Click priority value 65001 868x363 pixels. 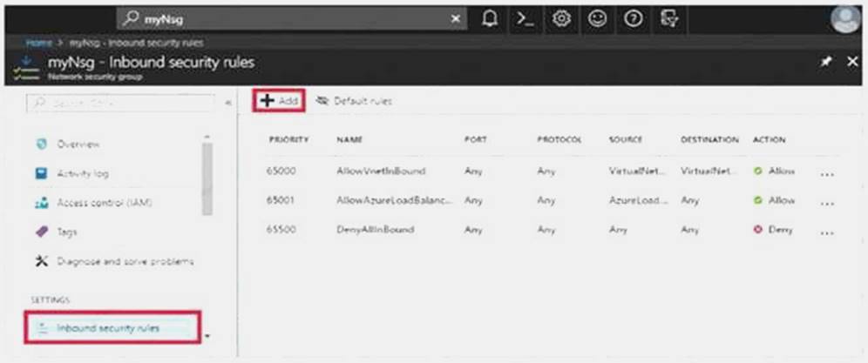pyautogui.click(x=282, y=200)
